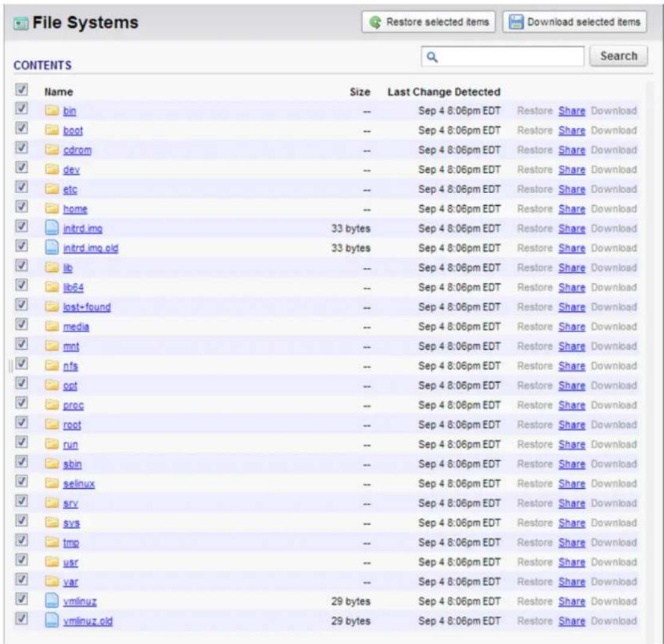
Task: Click the Size column header
Action: (x=360, y=92)
